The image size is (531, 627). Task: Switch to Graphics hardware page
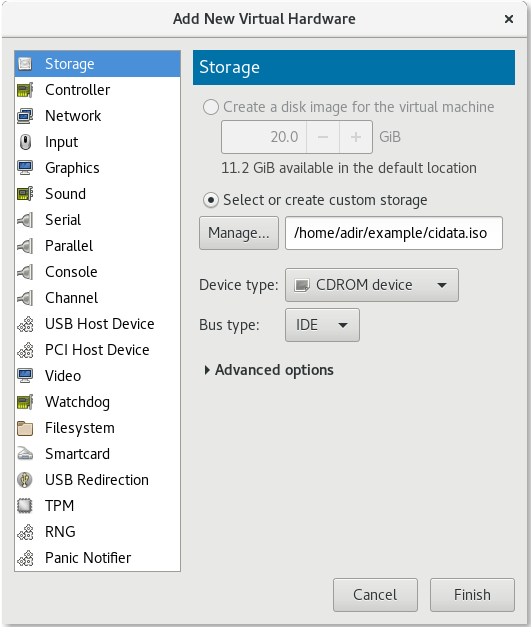pyautogui.click(x=98, y=168)
